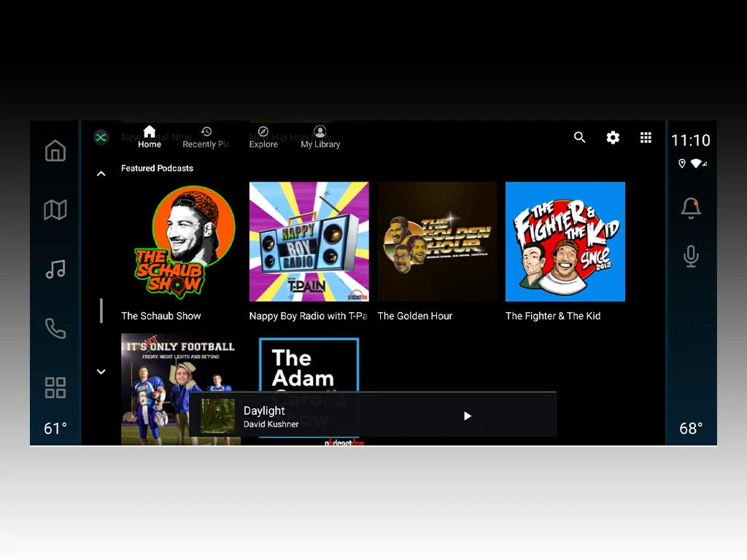The height and width of the screenshot is (560, 747).
Task: Open The Fighter & The Kid podcast
Action: coord(565,242)
